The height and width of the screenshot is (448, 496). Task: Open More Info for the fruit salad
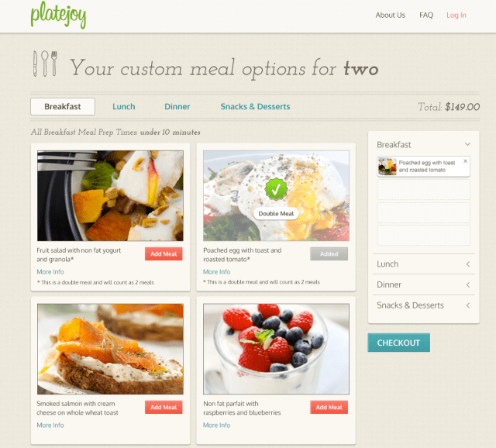pyautogui.click(x=50, y=272)
